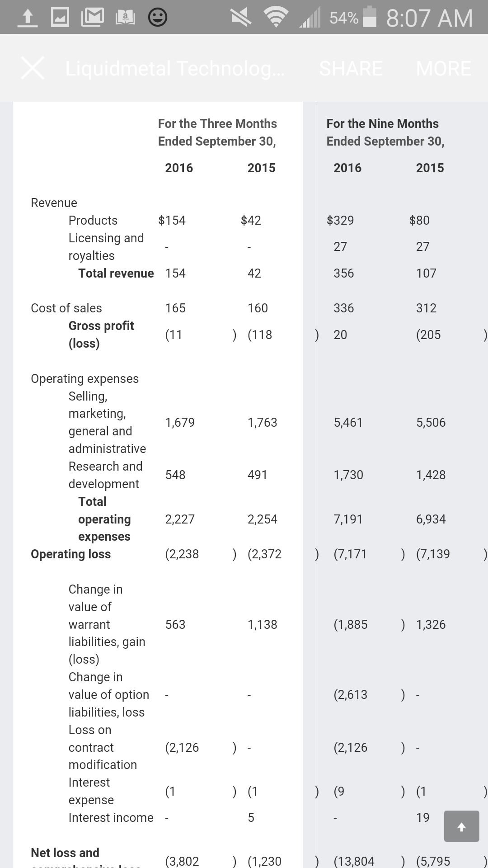Tap the scroll-to-top arrow button

461,826
